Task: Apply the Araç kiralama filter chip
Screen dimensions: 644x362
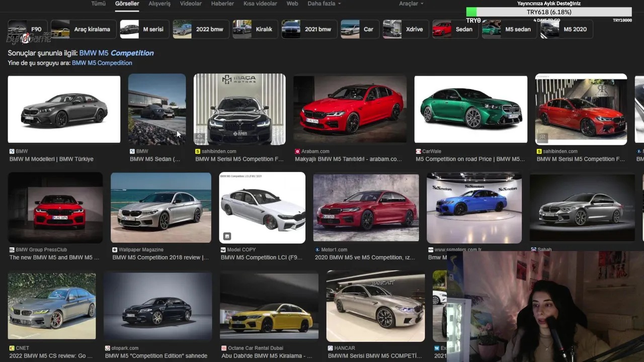Action: coord(84,29)
